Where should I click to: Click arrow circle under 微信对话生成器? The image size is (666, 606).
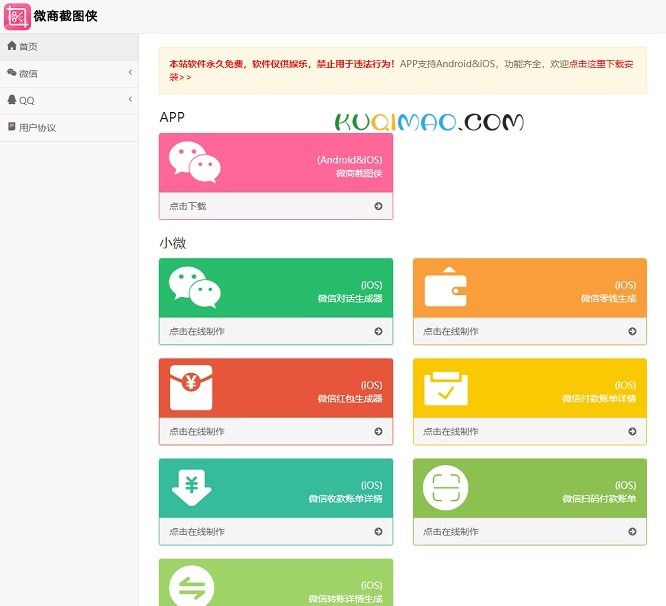pos(378,331)
